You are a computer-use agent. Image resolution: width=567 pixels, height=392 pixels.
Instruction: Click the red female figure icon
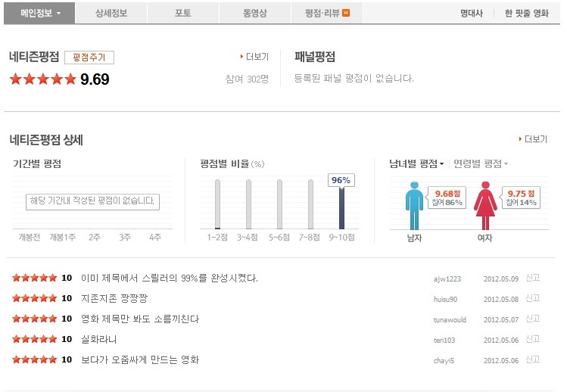(484, 205)
